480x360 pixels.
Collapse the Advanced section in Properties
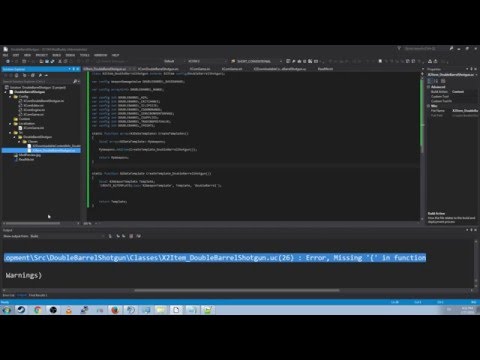429,87
